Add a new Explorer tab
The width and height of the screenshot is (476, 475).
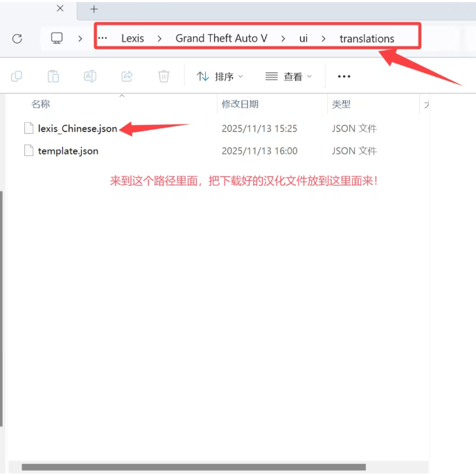coord(94,9)
